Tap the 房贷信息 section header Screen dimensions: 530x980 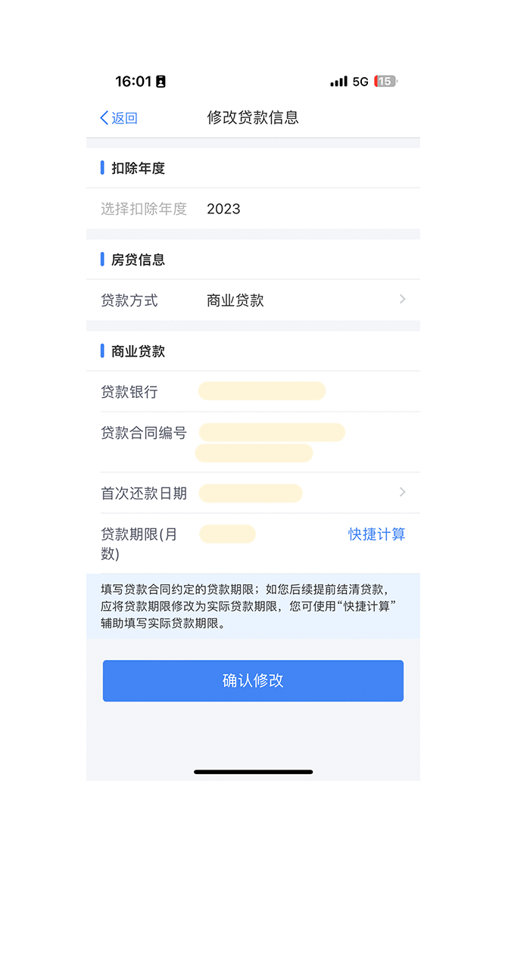pos(138,260)
